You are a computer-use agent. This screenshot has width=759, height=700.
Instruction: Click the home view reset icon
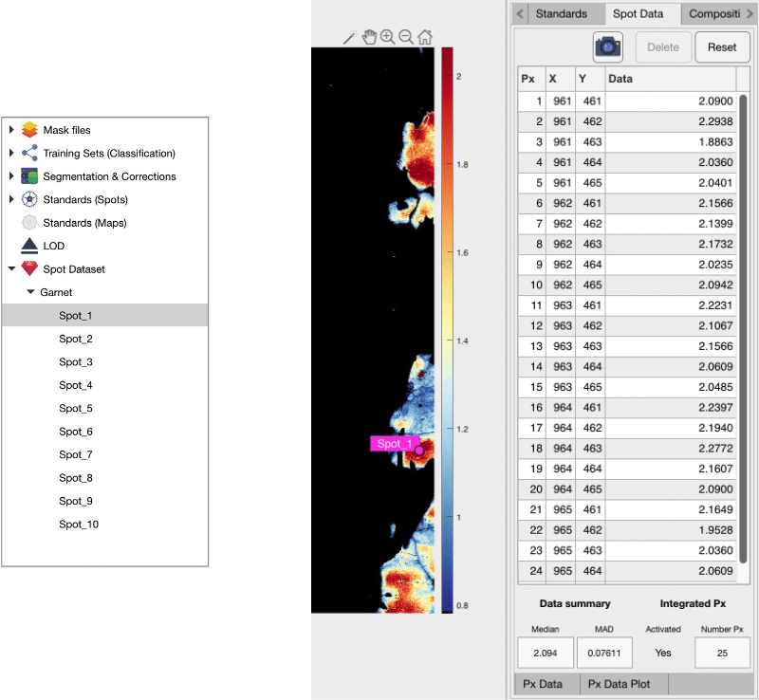424,37
